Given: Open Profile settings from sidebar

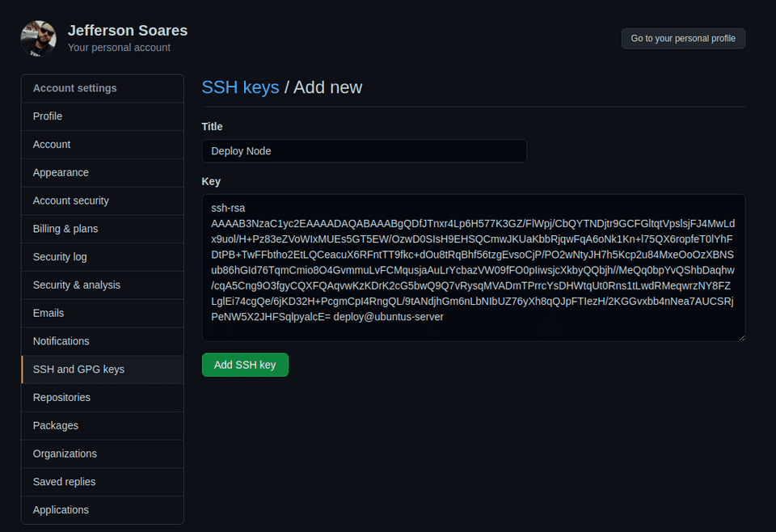Looking at the screenshot, I should (x=47, y=116).
